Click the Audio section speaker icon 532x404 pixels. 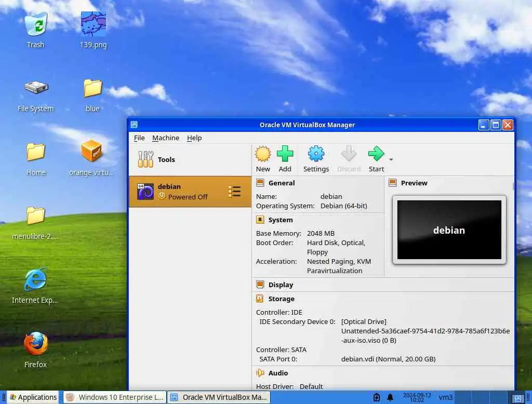(x=260, y=373)
